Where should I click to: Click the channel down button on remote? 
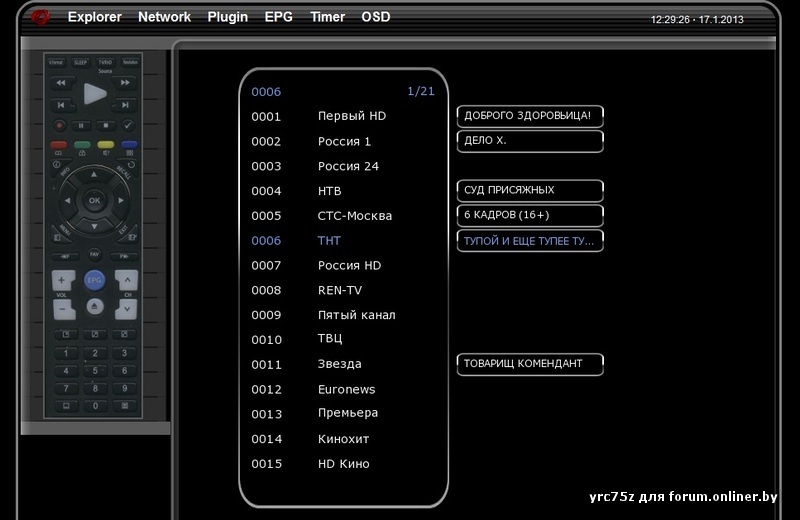[x=127, y=309]
